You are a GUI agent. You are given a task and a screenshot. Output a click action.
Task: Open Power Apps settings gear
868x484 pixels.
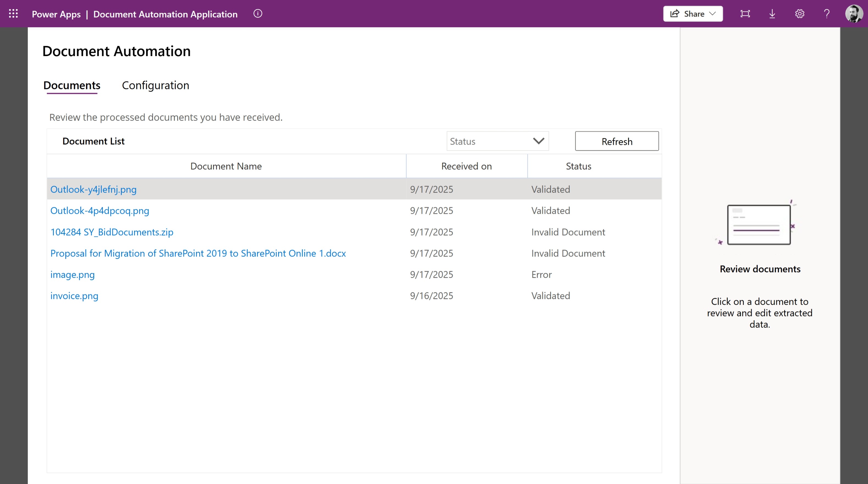pos(800,14)
